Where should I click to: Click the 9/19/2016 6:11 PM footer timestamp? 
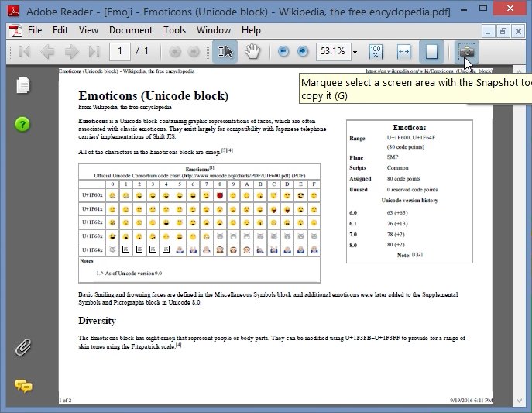coord(471,401)
